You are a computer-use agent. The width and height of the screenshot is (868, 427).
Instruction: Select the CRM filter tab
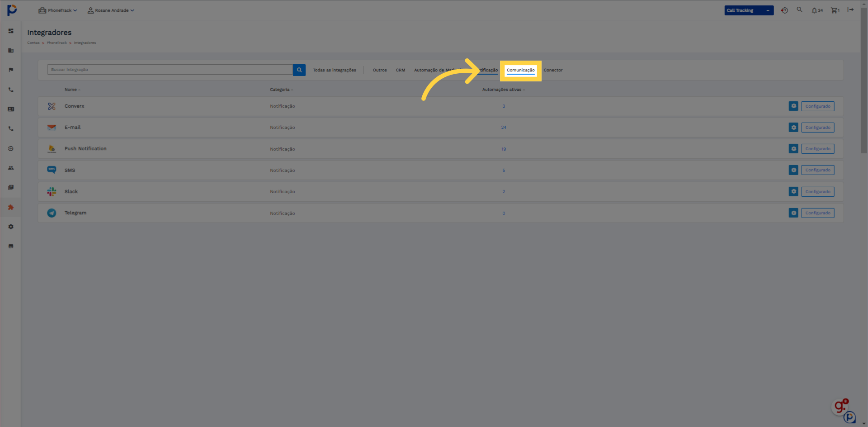(x=401, y=70)
